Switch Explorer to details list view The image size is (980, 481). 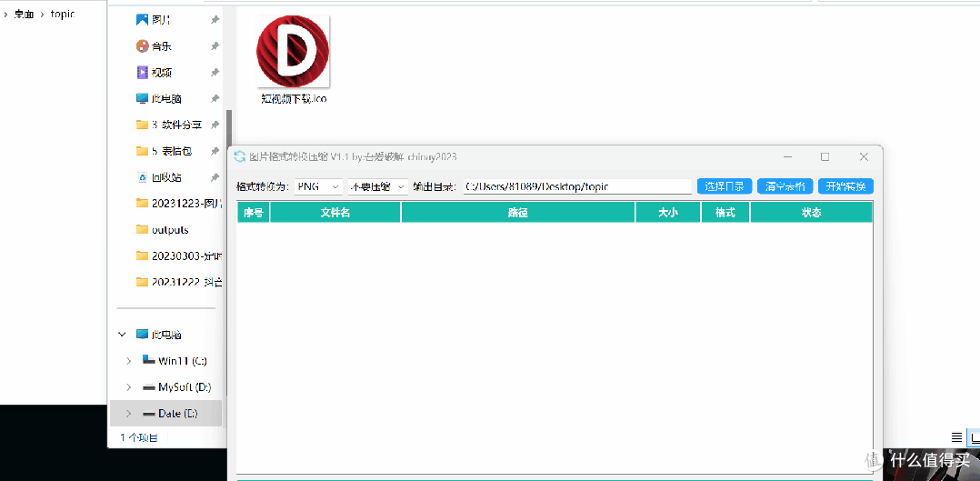(956, 437)
